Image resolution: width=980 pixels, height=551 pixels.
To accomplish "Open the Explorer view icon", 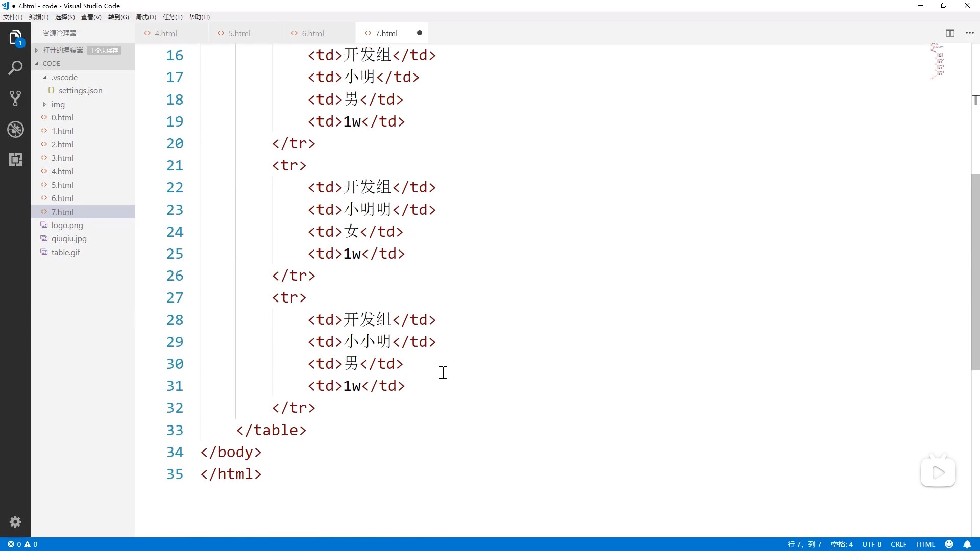I will click(x=15, y=37).
